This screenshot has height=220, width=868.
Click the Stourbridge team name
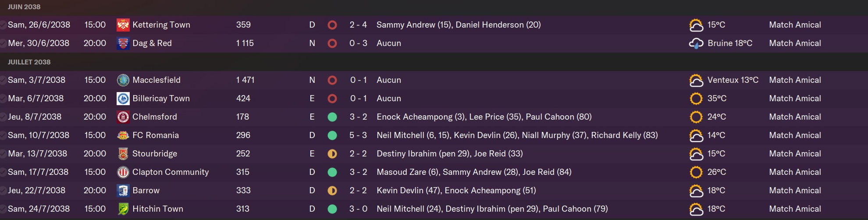pyautogui.click(x=155, y=154)
